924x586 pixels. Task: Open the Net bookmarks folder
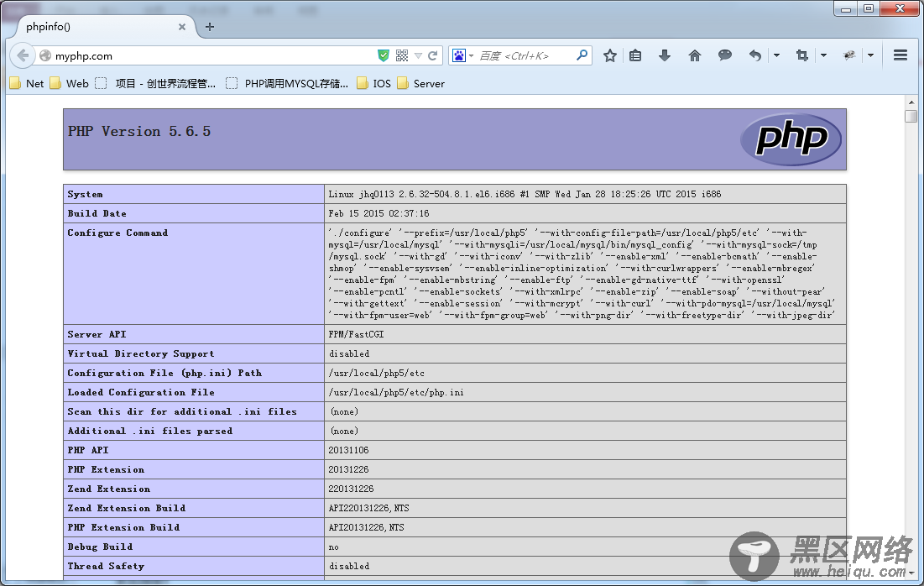27,83
